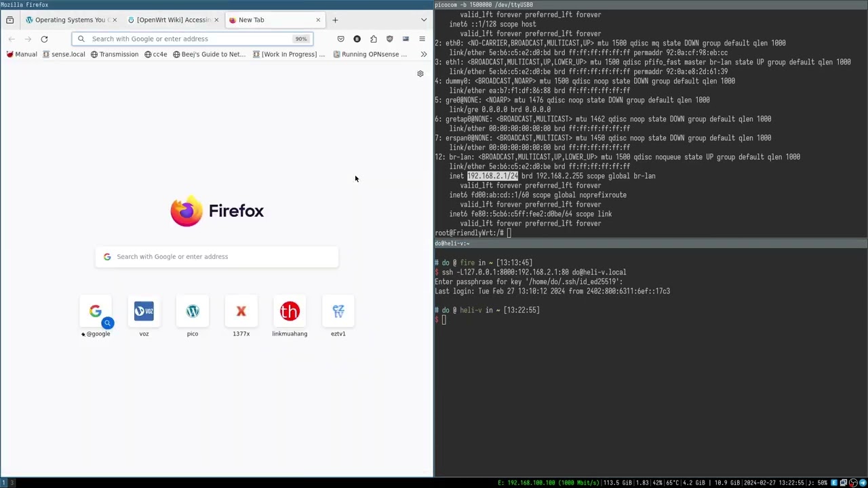The width and height of the screenshot is (868, 488).
Task: Open the Transmission bookmark
Action: [x=115, y=54]
